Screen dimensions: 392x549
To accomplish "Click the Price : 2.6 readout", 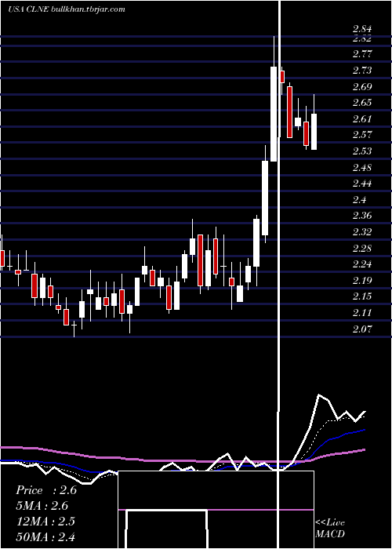I will point(46,490).
